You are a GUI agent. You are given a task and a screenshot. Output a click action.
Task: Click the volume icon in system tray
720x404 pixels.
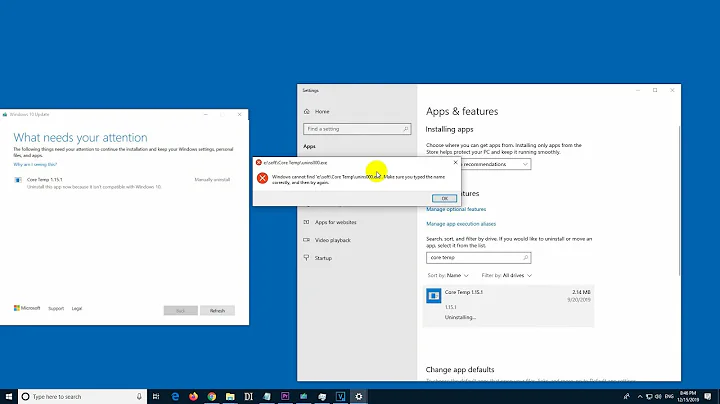(658, 396)
